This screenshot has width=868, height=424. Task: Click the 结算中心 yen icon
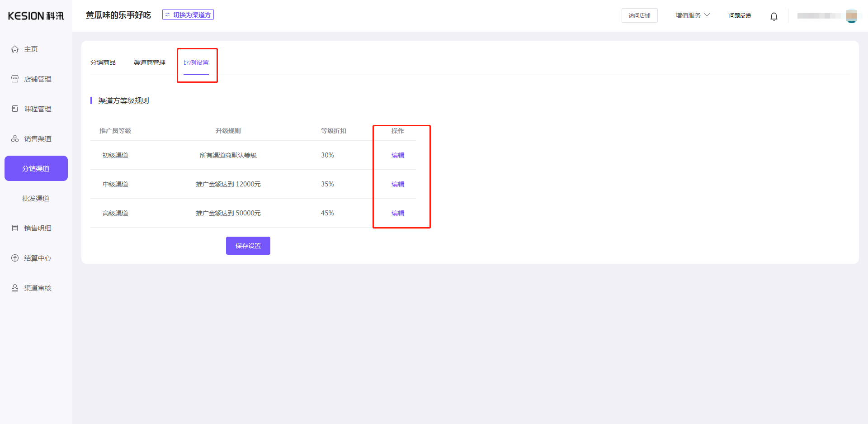coord(15,258)
